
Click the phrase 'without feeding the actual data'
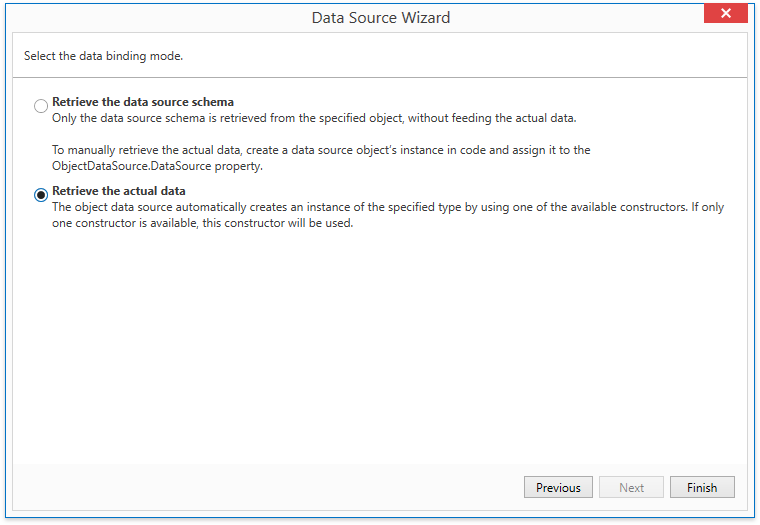pyautogui.click(x=492, y=118)
